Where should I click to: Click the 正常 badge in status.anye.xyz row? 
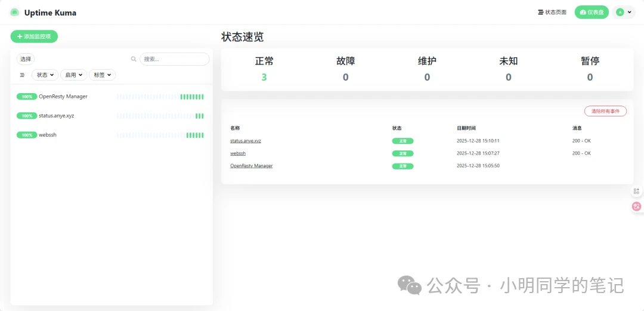[402, 141]
